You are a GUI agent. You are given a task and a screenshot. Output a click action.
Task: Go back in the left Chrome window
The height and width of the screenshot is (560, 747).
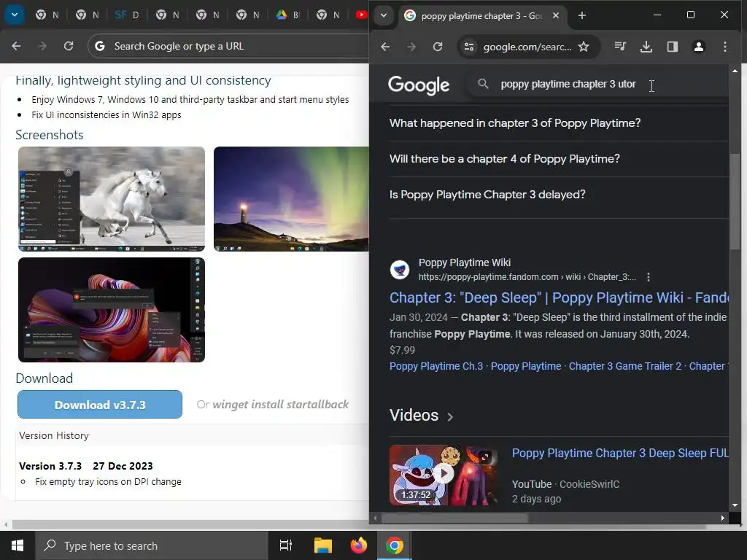[x=16, y=46]
